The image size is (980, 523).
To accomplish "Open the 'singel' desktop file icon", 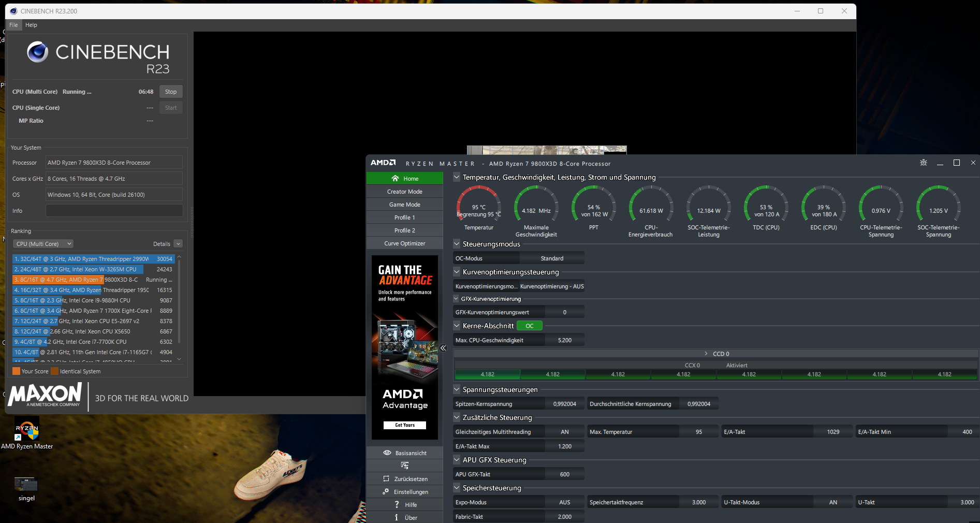I will (26, 489).
